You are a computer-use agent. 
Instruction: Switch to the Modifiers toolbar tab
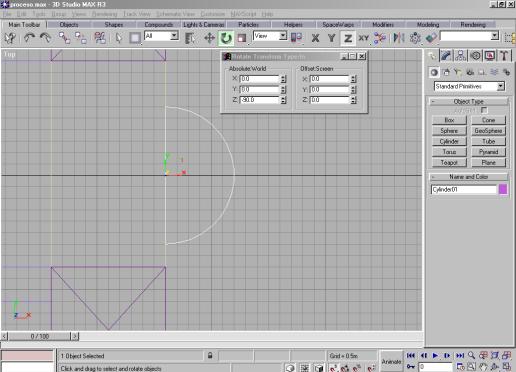tap(383, 25)
